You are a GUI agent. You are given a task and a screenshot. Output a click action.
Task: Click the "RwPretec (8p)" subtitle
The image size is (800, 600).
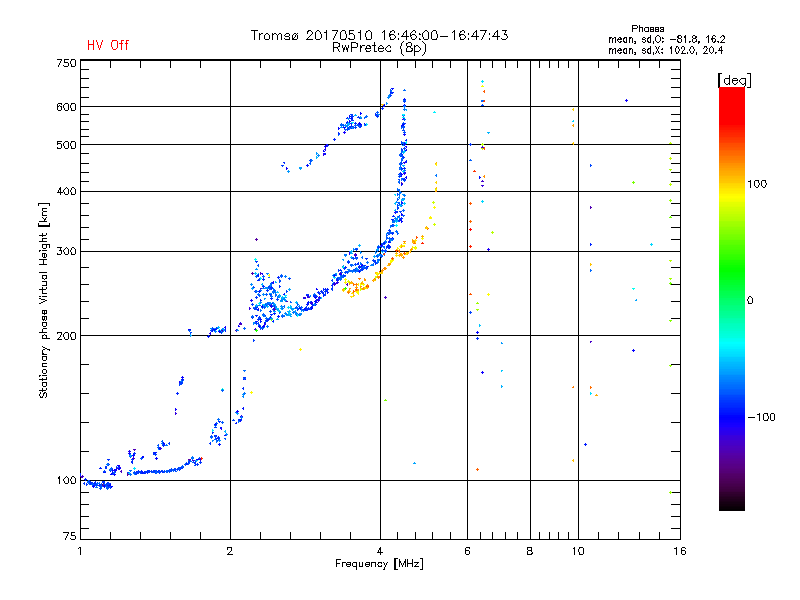point(379,48)
